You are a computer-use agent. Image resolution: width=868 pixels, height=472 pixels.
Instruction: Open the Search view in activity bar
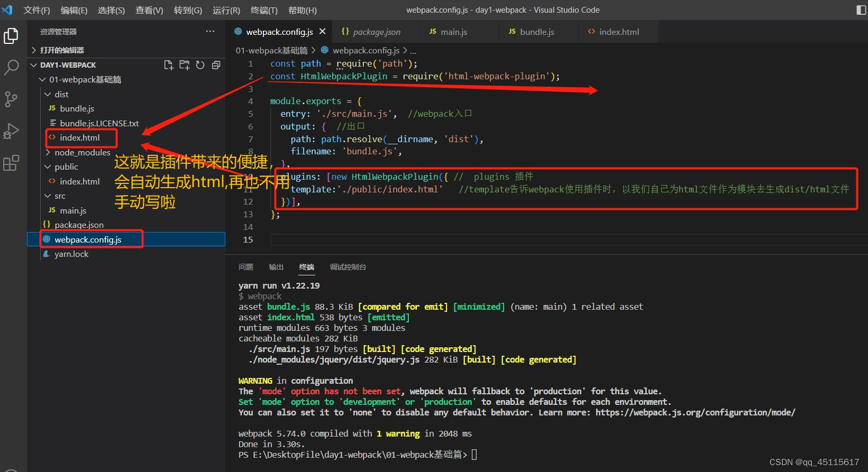point(11,68)
